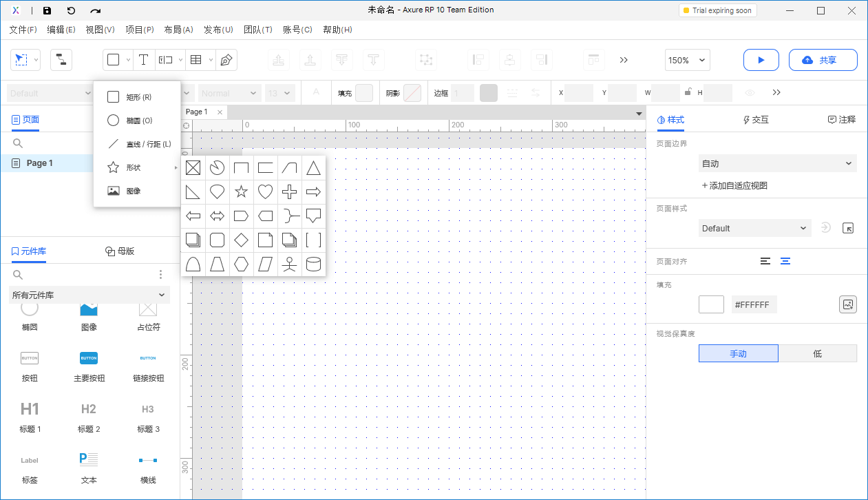
Task: Choose the isosceles triangle shape
Action: coord(313,167)
